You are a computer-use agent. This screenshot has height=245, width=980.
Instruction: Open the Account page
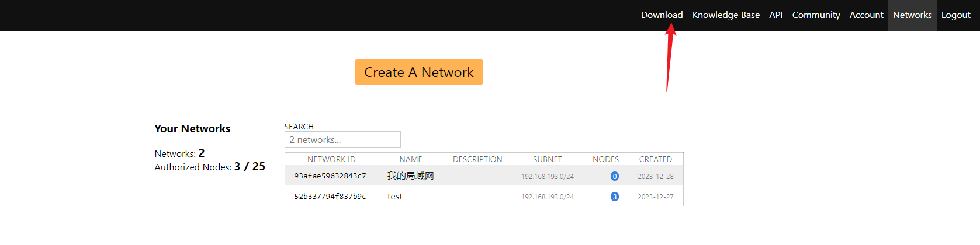coord(866,15)
